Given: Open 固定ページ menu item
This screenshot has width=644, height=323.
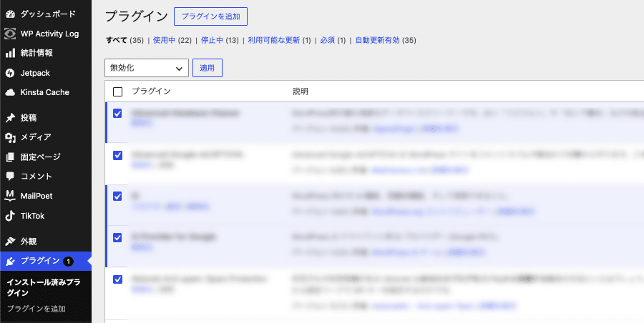Looking at the screenshot, I should [x=40, y=156].
